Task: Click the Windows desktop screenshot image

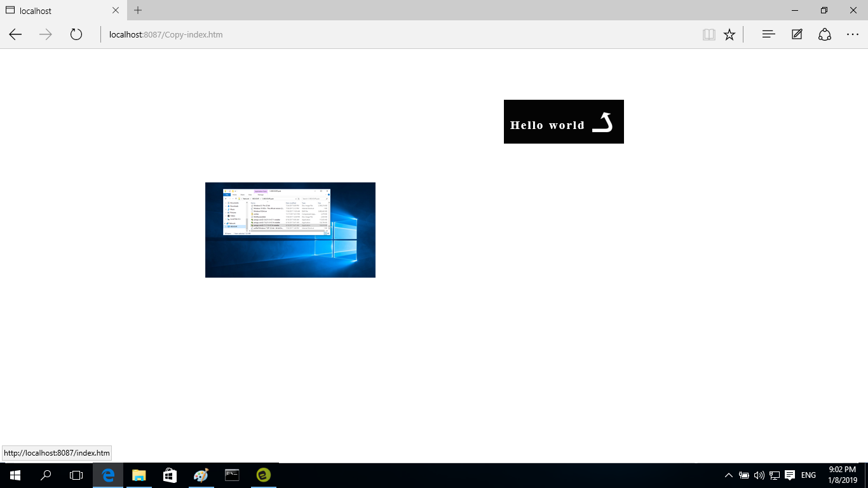Action: pyautogui.click(x=290, y=230)
